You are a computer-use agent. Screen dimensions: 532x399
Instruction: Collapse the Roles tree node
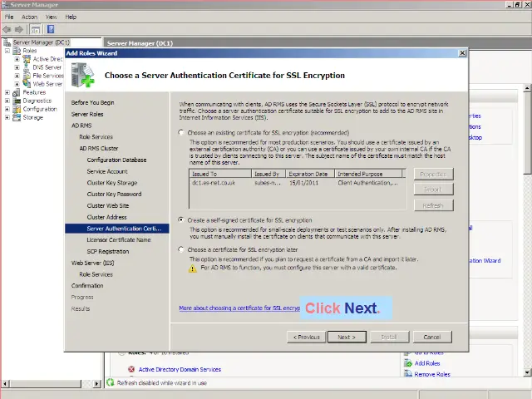7,51
